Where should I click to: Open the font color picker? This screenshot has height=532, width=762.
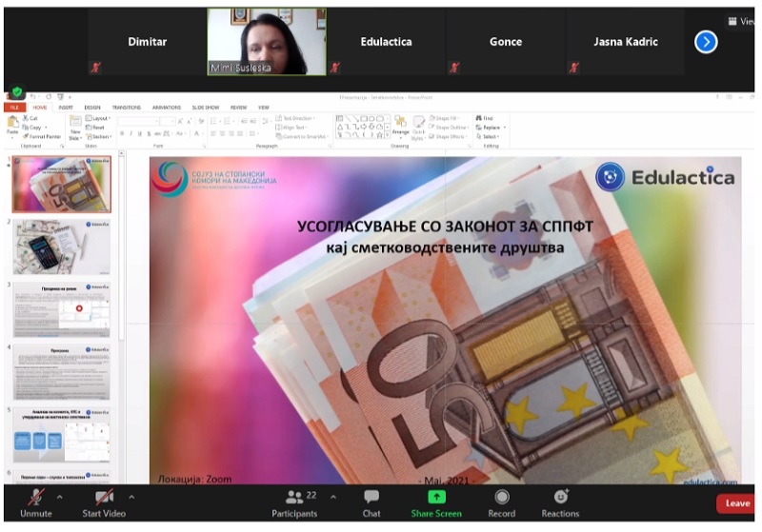click(x=197, y=133)
